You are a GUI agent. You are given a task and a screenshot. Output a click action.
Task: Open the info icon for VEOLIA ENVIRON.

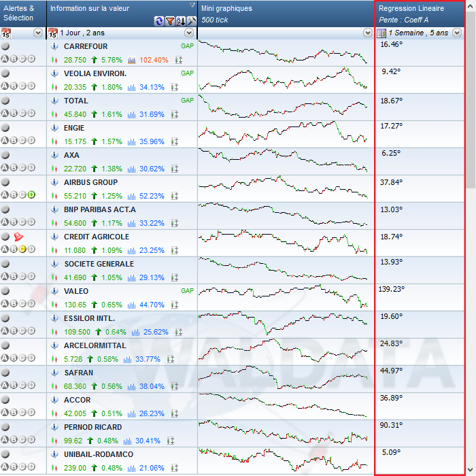click(54, 73)
